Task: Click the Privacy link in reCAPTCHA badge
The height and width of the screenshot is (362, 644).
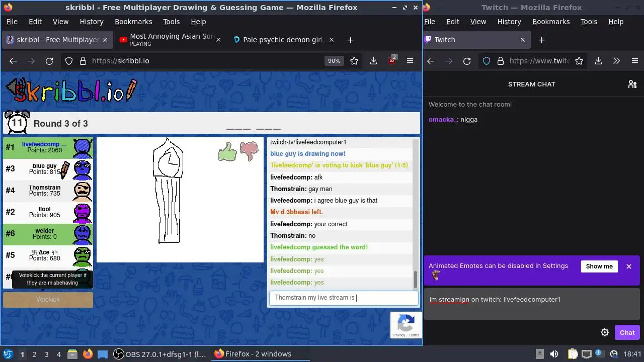Action: [x=399, y=335]
